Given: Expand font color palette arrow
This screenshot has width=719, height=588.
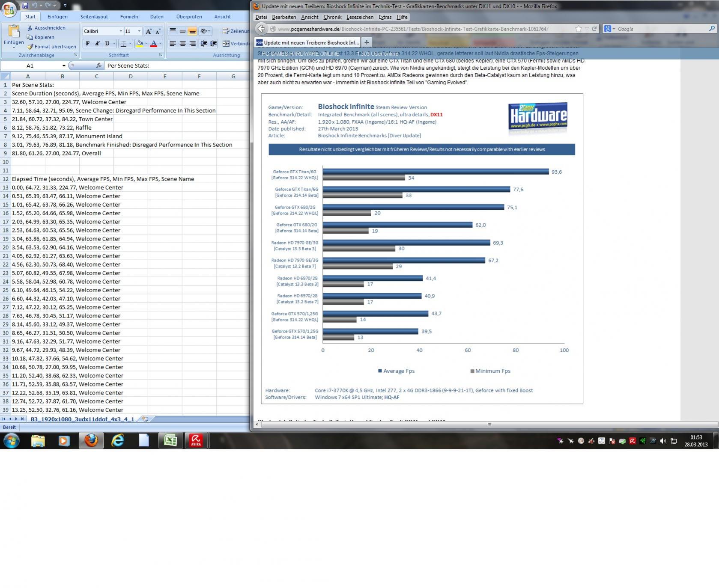Looking at the screenshot, I should tap(160, 44).
